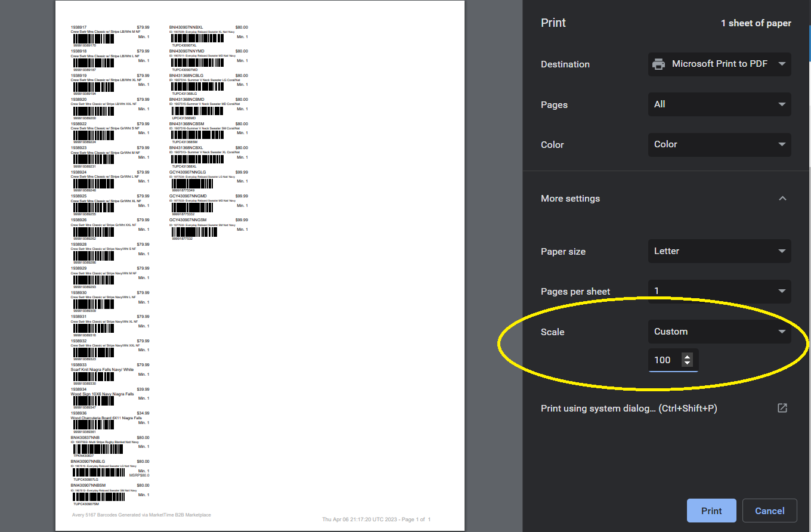This screenshot has width=811, height=532.
Task: Click product code 1938922 in the preview
Action: point(79,124)
